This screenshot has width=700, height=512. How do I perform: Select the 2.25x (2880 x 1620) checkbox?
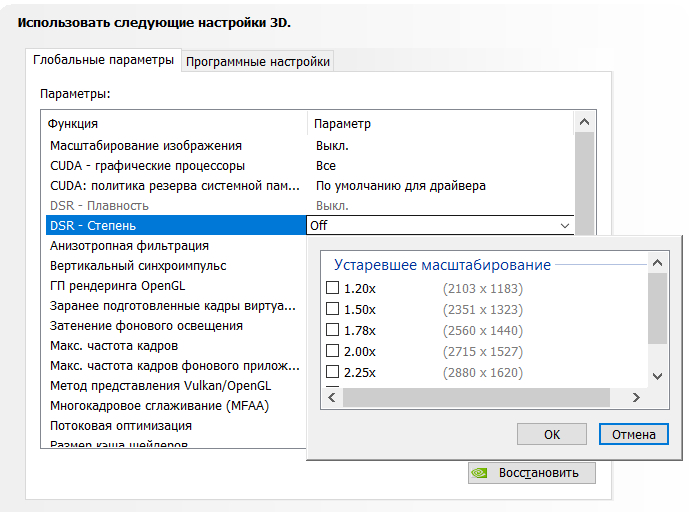pyautogui.click(x=333, y=373)
